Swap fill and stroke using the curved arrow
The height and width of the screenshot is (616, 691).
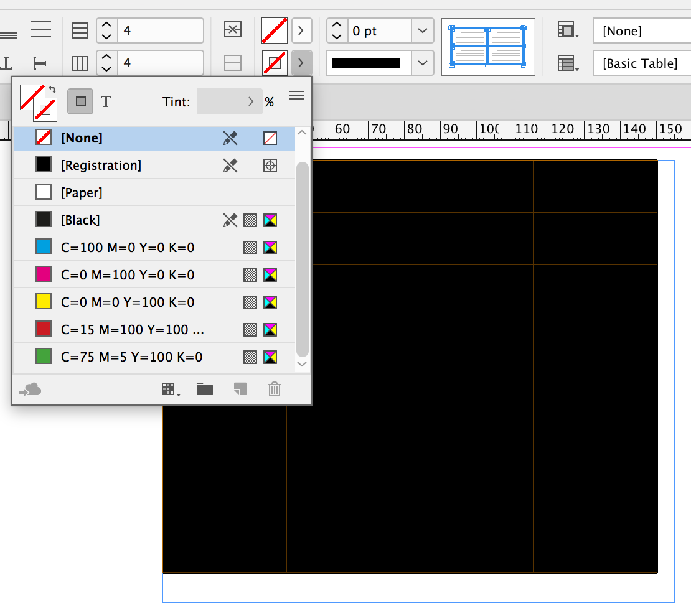[51, 89]
